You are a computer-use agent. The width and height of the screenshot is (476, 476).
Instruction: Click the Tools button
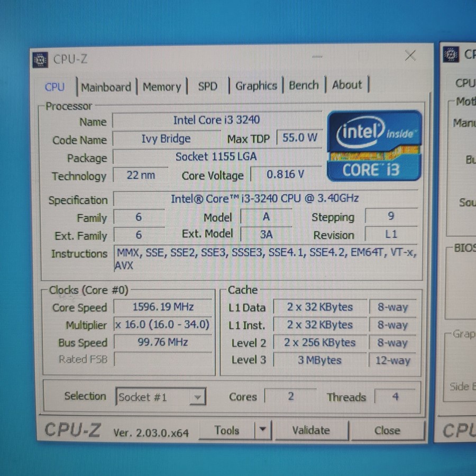click(227, 431)
